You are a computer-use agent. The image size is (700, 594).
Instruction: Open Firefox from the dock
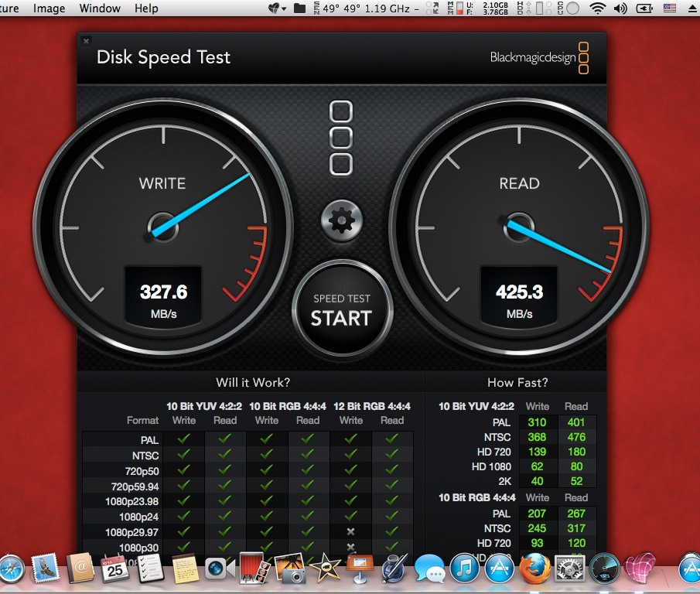tap(534, 568)
